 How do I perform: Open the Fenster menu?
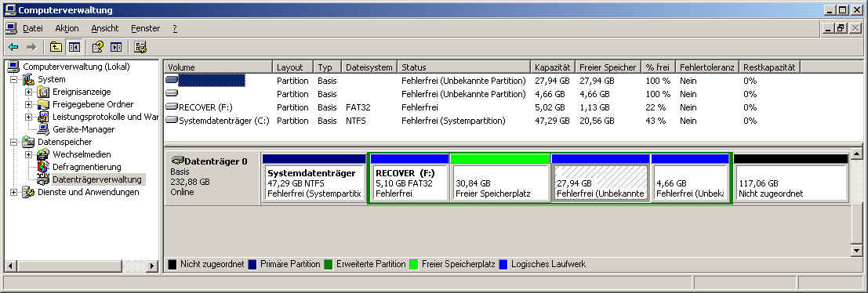(146, 28)
